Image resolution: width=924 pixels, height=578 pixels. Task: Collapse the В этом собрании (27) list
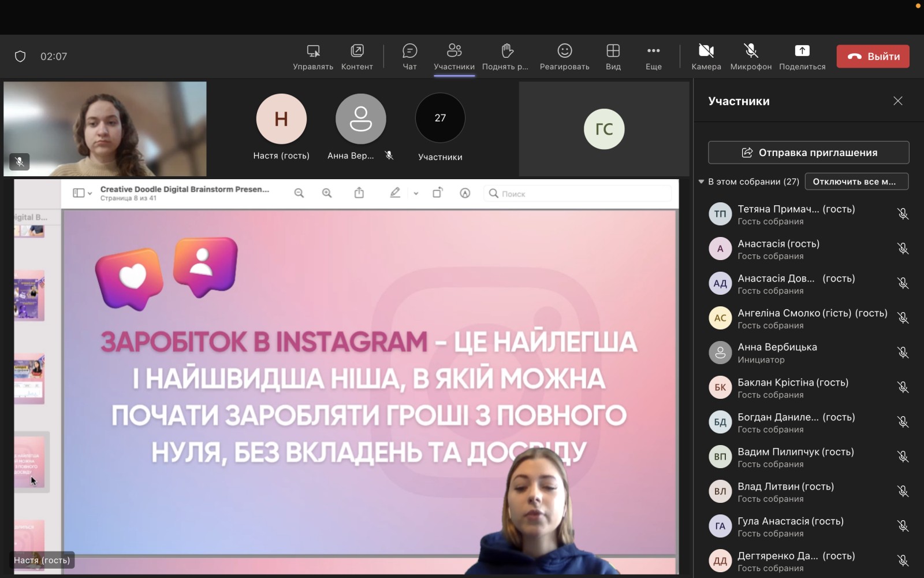coord(701,181)
